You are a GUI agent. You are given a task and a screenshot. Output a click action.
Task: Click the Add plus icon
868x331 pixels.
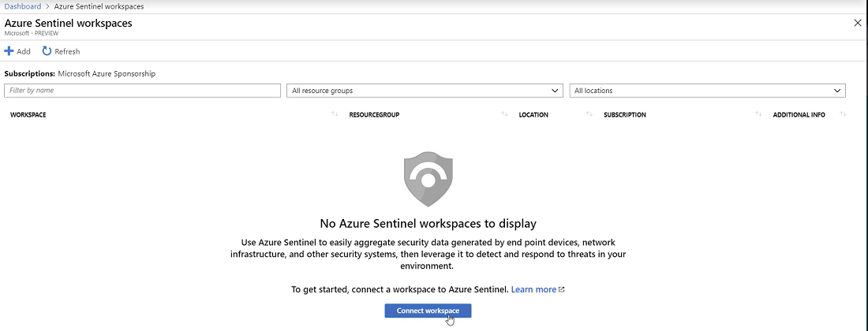click(x=9, y=51)
